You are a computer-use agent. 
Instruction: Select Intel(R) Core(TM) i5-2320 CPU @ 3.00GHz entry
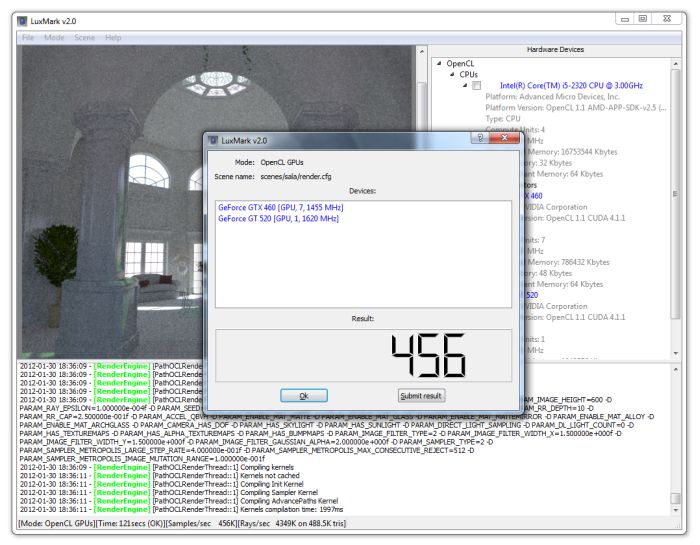pos(571,85)
